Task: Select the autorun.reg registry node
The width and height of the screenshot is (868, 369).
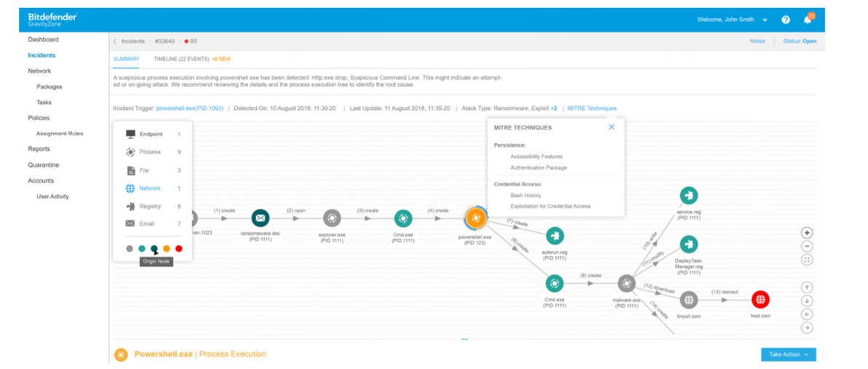Action: pos(554,236)
